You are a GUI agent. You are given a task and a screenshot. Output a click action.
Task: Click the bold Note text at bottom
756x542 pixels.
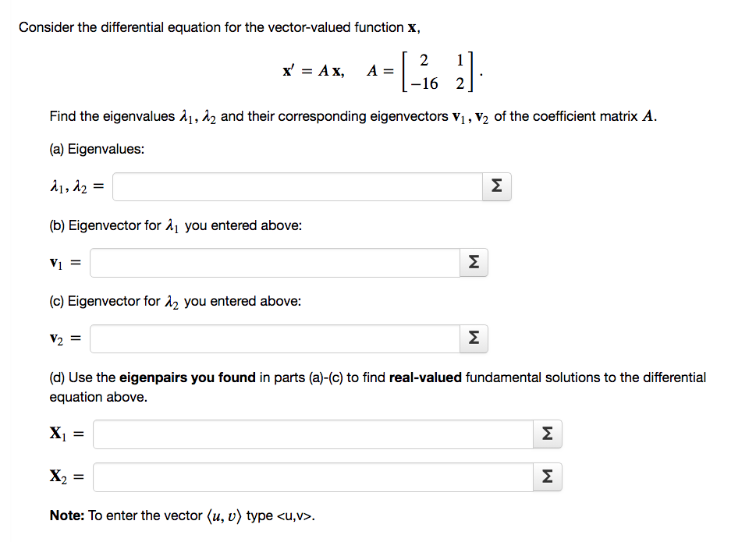tap(62, 515)
